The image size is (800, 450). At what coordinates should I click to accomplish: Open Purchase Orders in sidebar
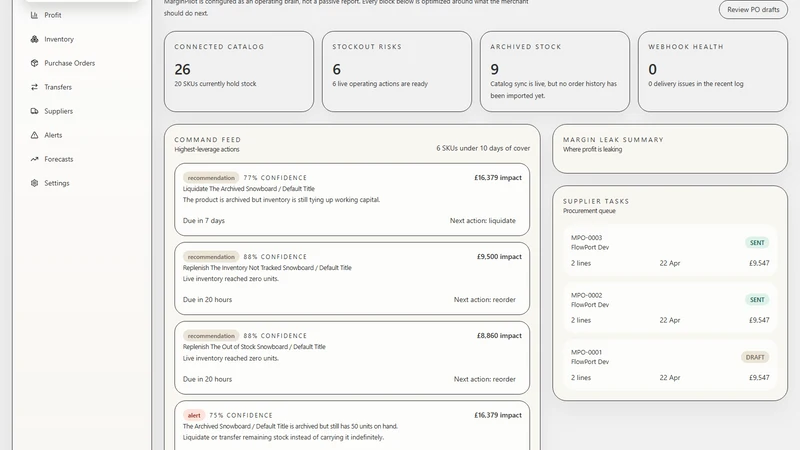point(69,63)
